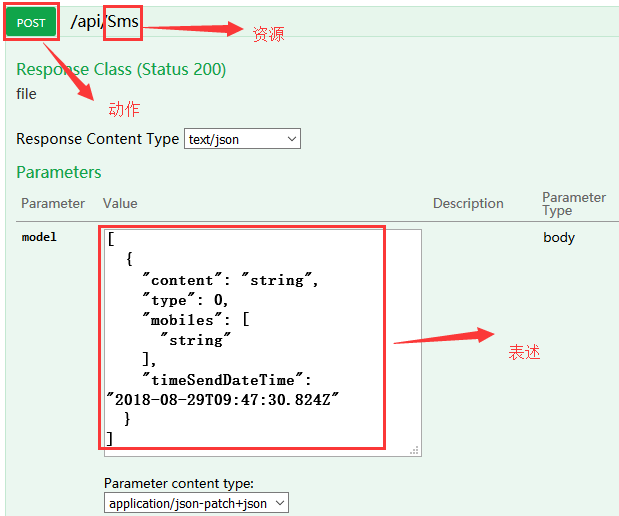Click the "mobiles" line in JSON

[196, 320]
